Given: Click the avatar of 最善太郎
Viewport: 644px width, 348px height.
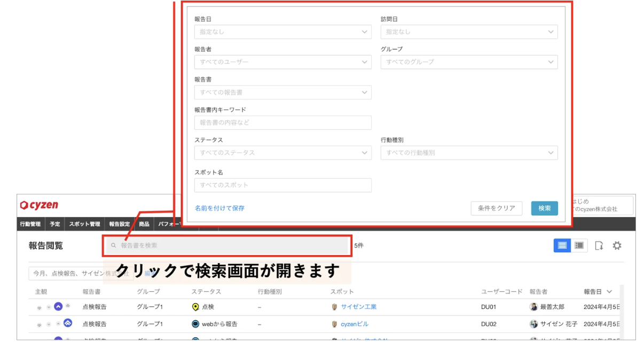Looking at the screenshot, I should pyautogui.click(x=533, y=307).
